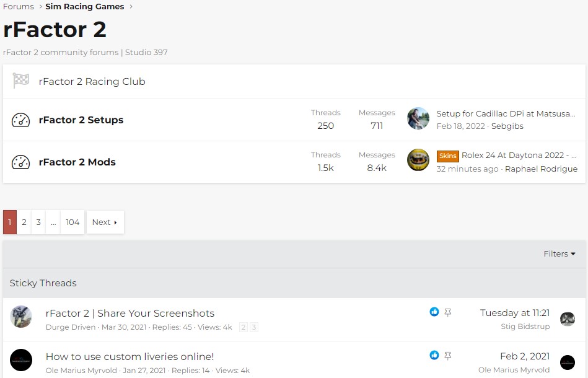The width and height of the screenshot is (588, 378).
Task: Open the Forums breadcrumb link
Action: click(19, 6)
